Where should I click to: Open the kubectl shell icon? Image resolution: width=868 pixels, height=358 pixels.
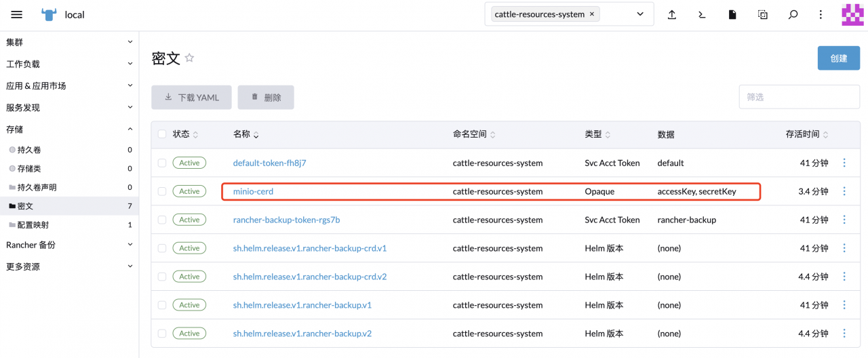702,14
